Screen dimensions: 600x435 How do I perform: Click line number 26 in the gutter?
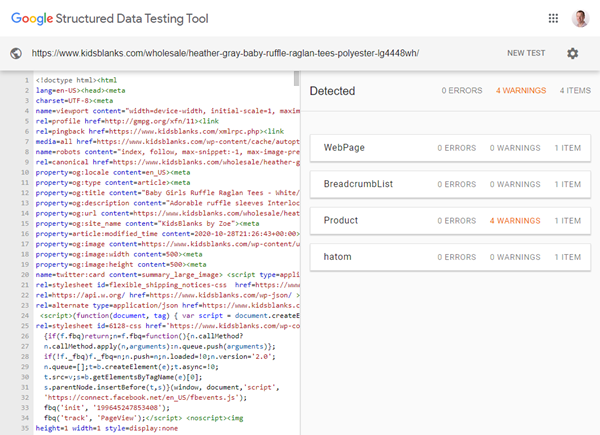(25, 336)
